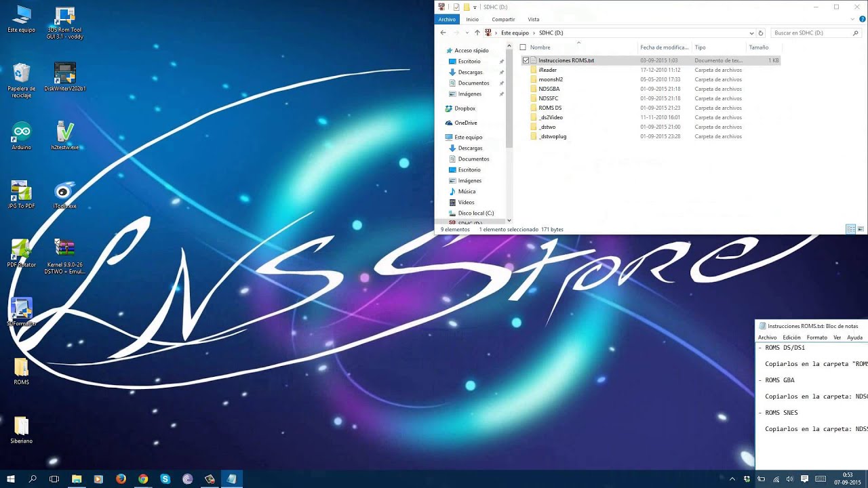
Task: Open the Action Center notifications icon
Action: [x=804, y=479]
